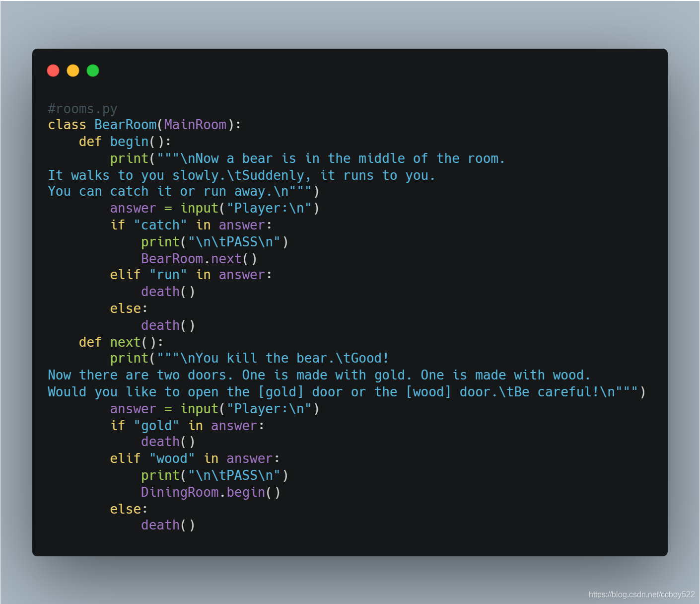The image size is (700, 604).
Task: Click the first print("\n\tPASS\n") line
Action: [214, 242]
